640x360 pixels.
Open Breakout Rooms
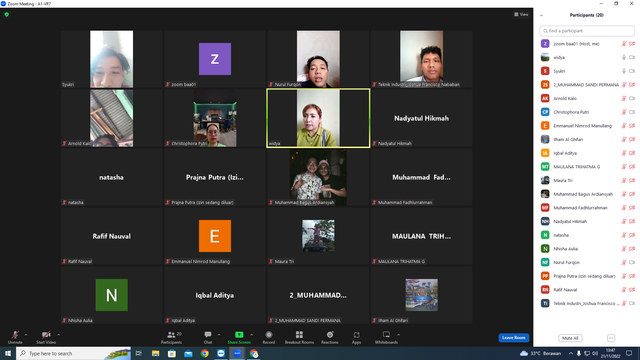point(299,337)
